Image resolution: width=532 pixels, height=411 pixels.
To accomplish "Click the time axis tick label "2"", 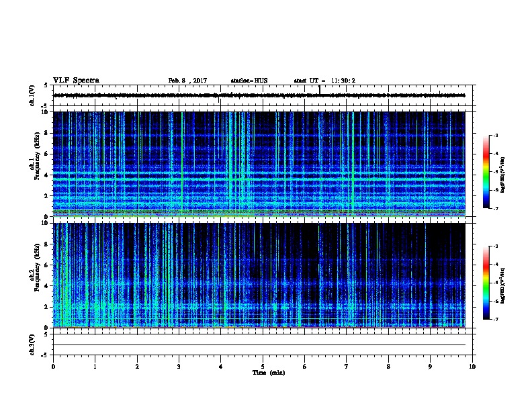I will (x=137, y=367).
